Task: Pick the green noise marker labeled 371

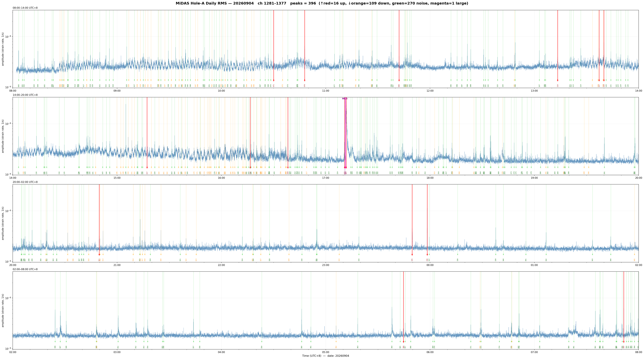Action: click(x=471, y=341)
